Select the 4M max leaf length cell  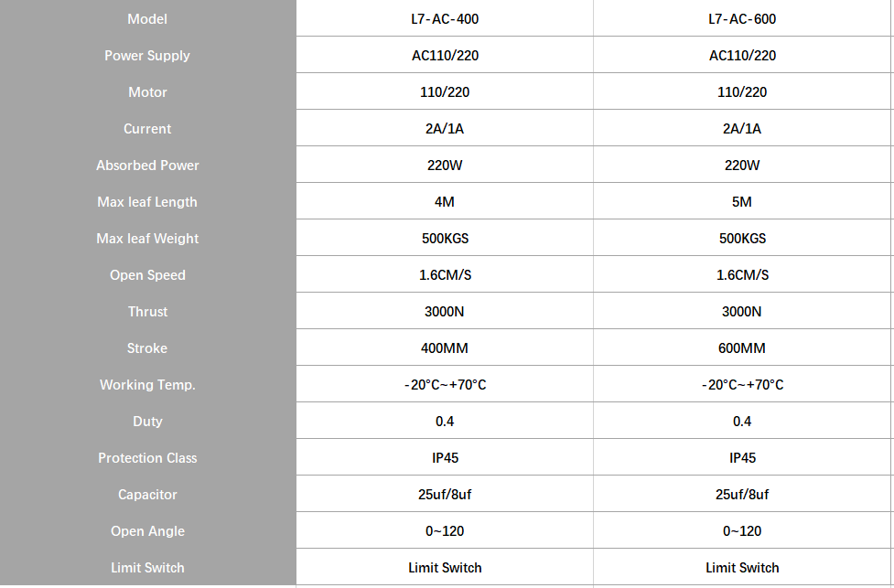445,201
